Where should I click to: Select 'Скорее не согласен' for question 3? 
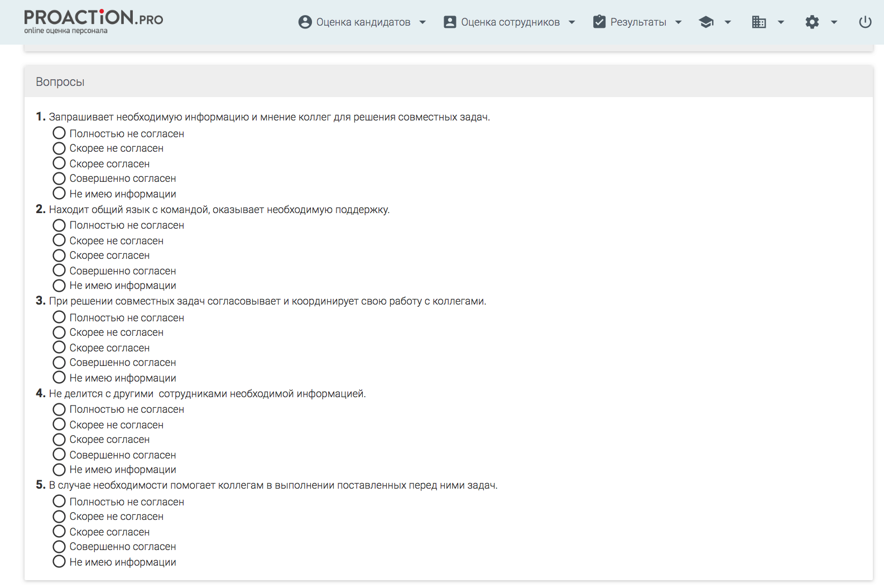[x=59, y=332]
